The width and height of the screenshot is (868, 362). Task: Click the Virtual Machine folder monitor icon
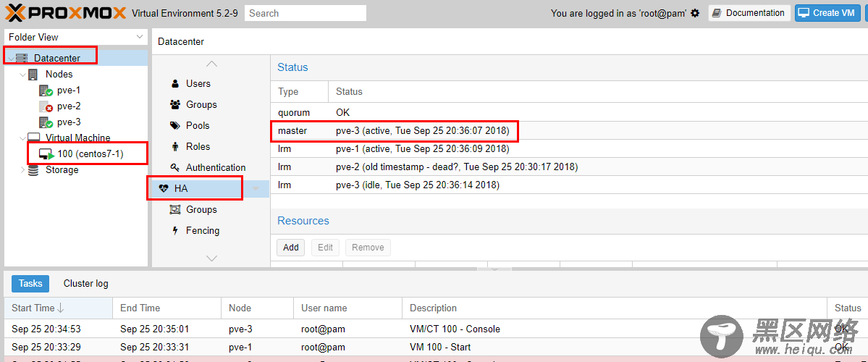(34, 138)
